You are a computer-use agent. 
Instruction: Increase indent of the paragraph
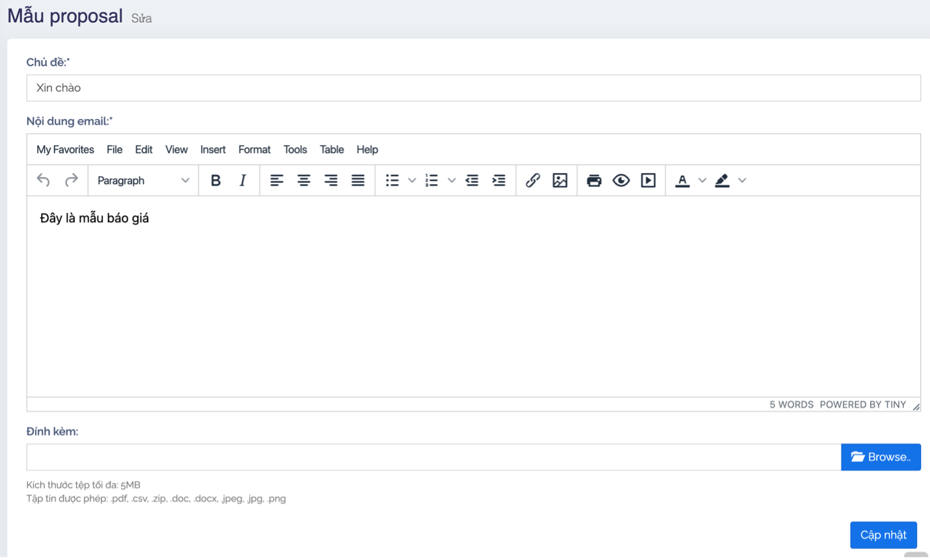(499, 180)
